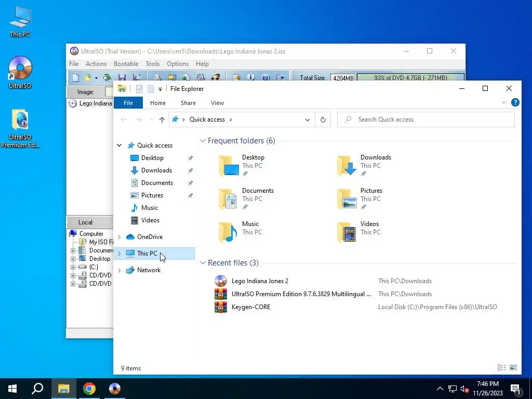Open the Windows Start button

12,389
